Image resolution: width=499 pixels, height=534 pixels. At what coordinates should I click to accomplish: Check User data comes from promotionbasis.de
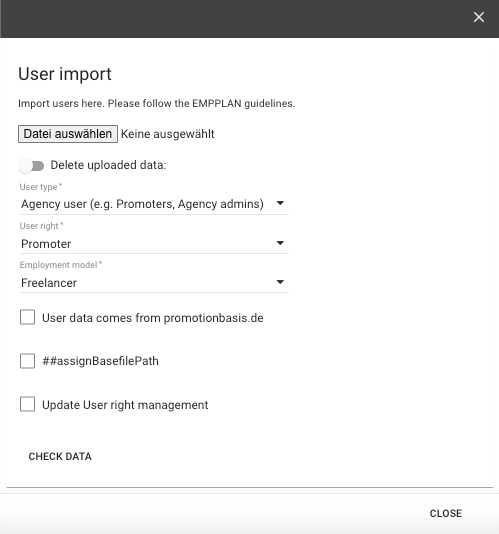point(27,317)
